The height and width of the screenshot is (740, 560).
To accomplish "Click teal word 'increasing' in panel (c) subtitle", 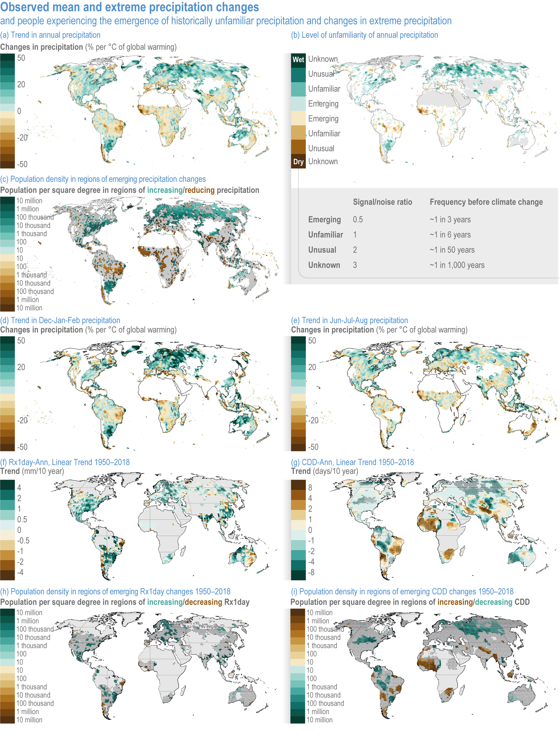I will (x=165, y=190).
